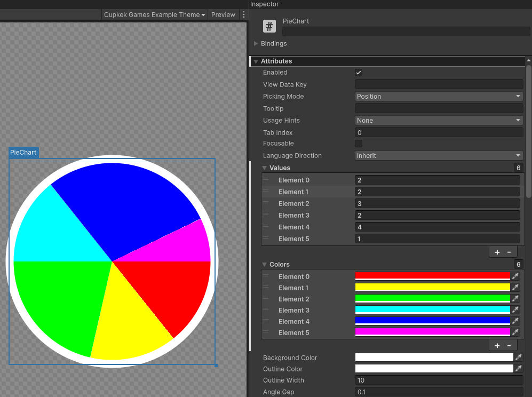The height and width of the screenshot is (397, 532).
Task: Click eyedropper next to Background Color
Action: click(x=518, y=358)
